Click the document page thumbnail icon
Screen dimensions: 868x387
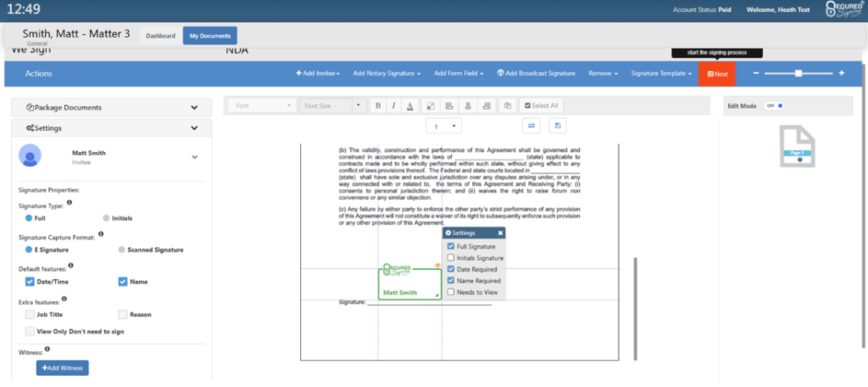[x=797, y=146]
